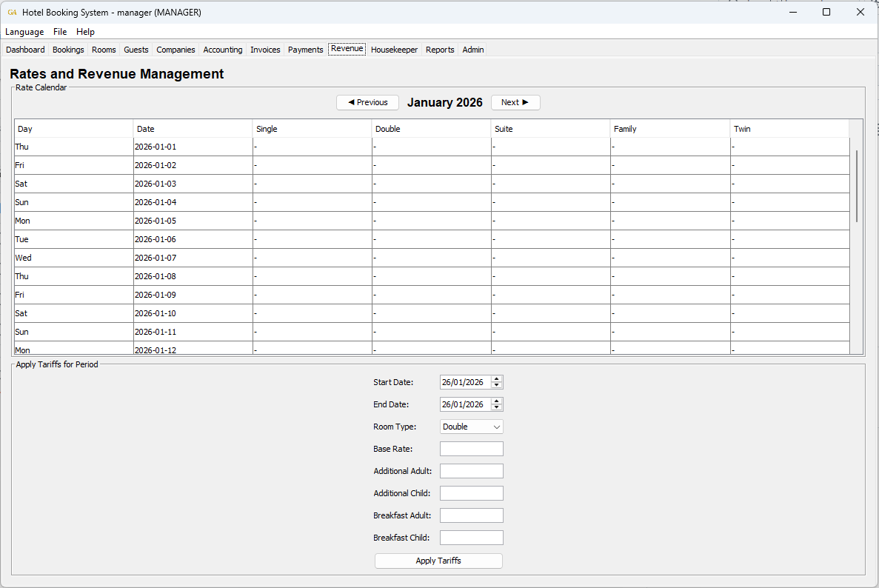Switch to the Dashboard tab
This screenshot has width=879, height=588.
point(25,50)
